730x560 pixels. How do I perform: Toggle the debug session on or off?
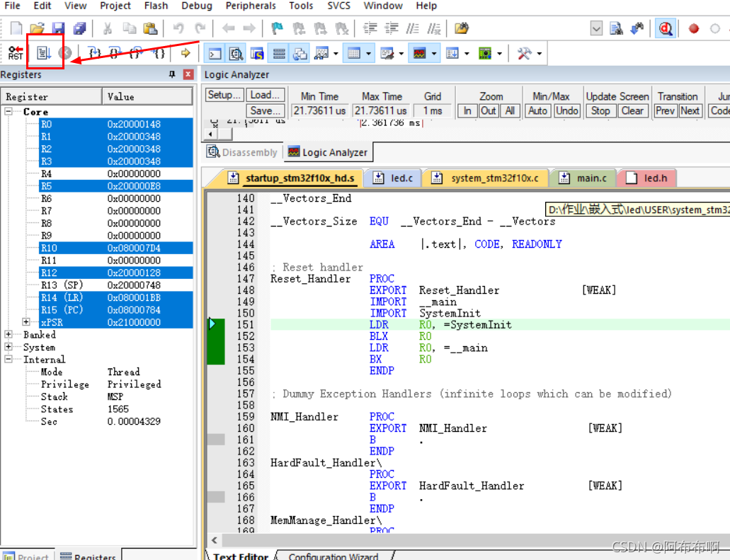(666, 28)
